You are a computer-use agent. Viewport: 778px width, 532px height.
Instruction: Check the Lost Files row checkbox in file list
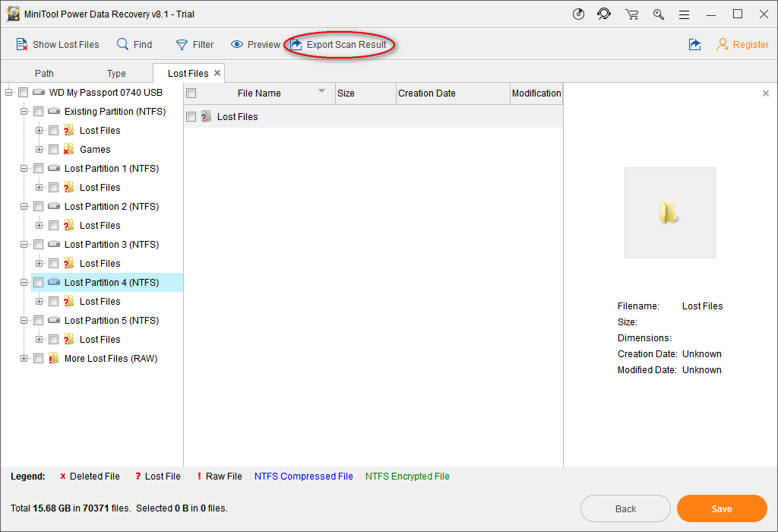(x=191, y=117)
